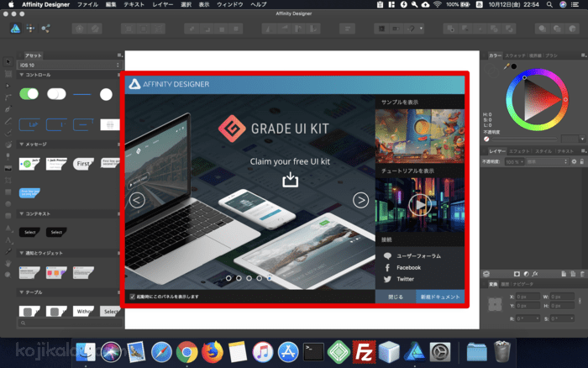Select the Corner tool
This screenshot has height=368, width=588.
point(8,97)
